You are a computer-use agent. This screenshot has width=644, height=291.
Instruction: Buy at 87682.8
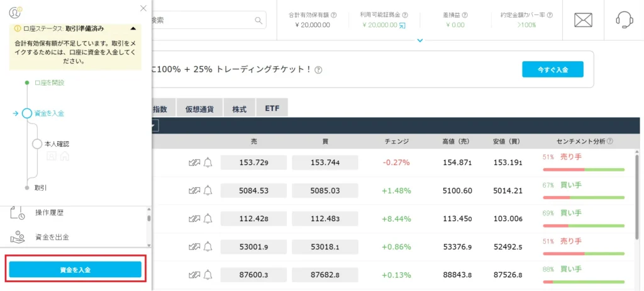click(x=325, y=275)
